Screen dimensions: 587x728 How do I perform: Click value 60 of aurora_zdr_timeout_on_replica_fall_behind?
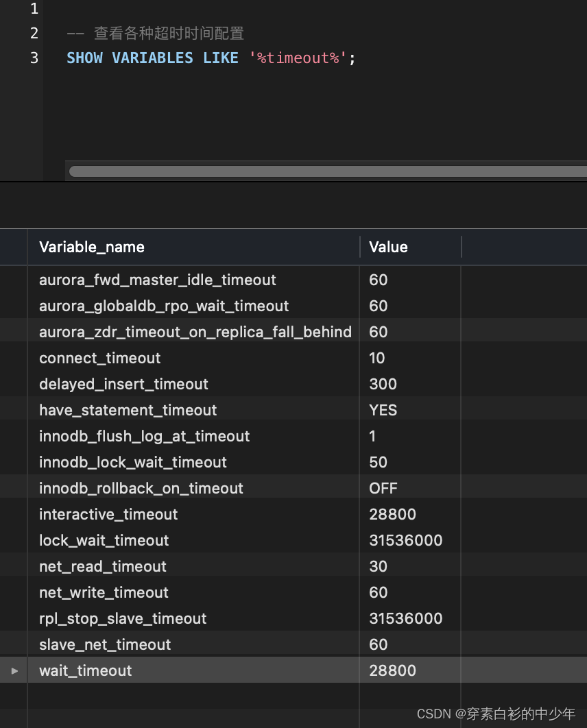click(378, 332)
